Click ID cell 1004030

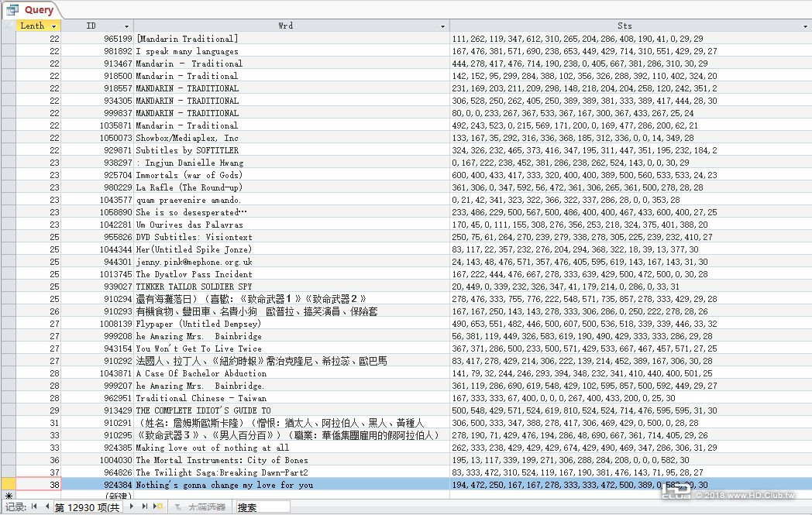(98, 460)
